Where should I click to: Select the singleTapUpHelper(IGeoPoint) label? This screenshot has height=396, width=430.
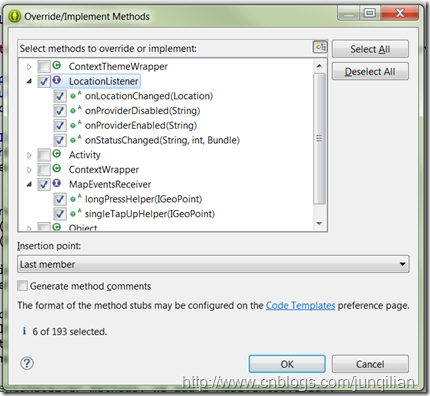click(x=150, y=214)
